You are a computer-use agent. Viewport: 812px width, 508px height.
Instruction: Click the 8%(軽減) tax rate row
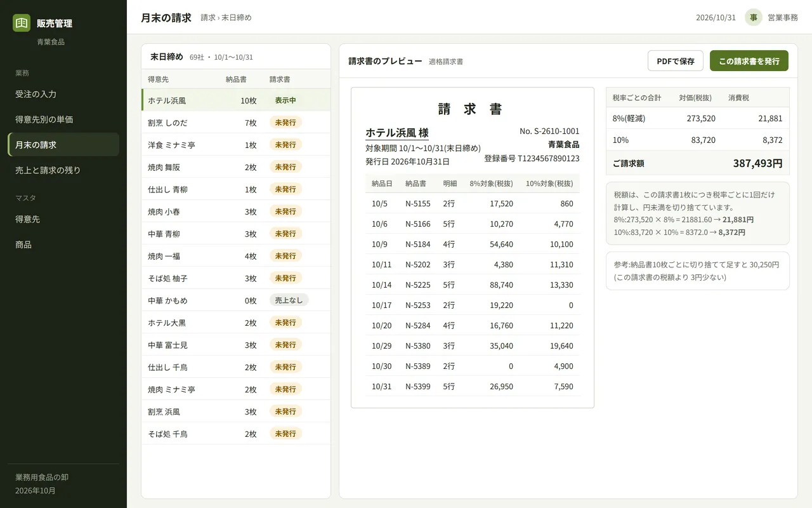[698, 118]
